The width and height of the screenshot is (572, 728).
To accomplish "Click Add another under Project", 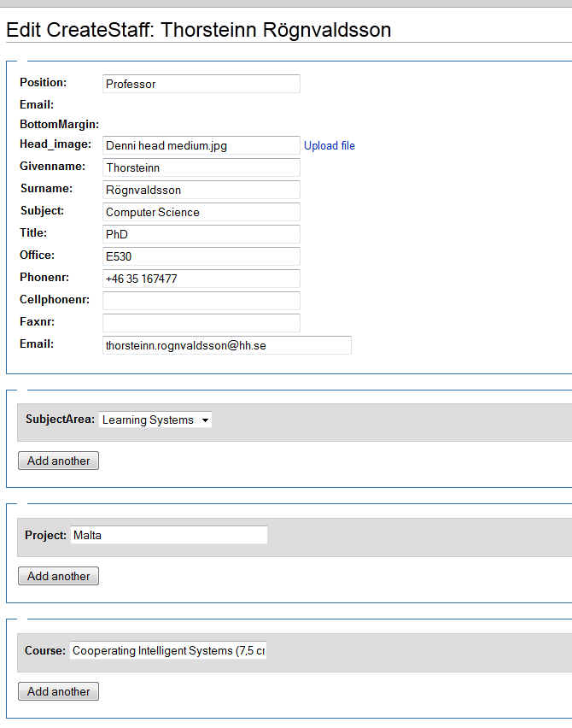I will tap(58, 576).
